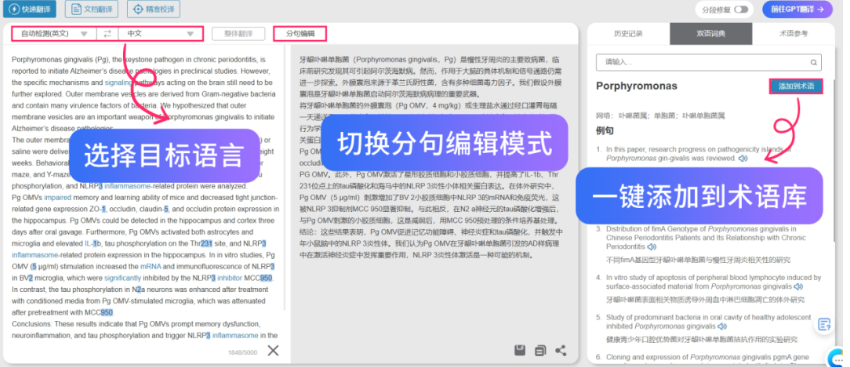The width and height of the screenshot is (850, 367).
Task: Select 快速翻译 mode
Action: [30, 9]
